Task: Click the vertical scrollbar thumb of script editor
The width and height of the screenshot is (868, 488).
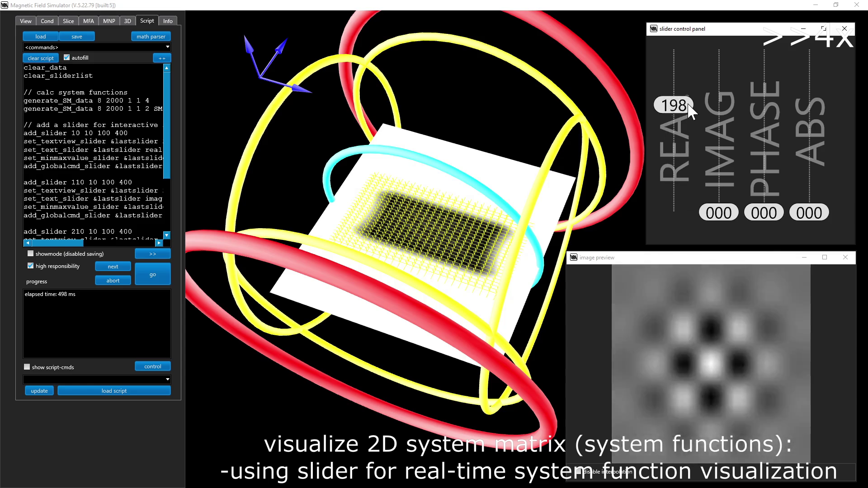Action: 167,125
